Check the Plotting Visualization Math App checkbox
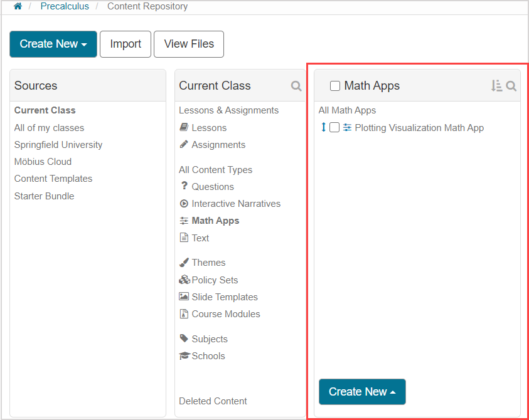This screenshot has height=420, width=529. pyautogui.click(x=334, y=127)
